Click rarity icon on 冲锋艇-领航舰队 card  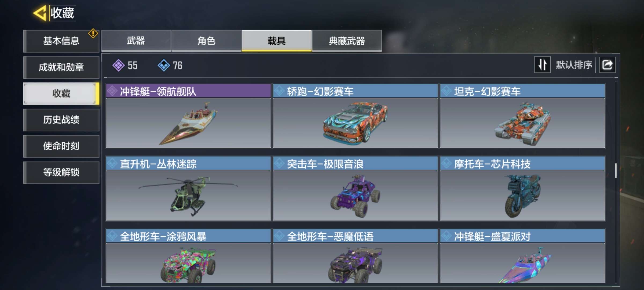(112, 91)
